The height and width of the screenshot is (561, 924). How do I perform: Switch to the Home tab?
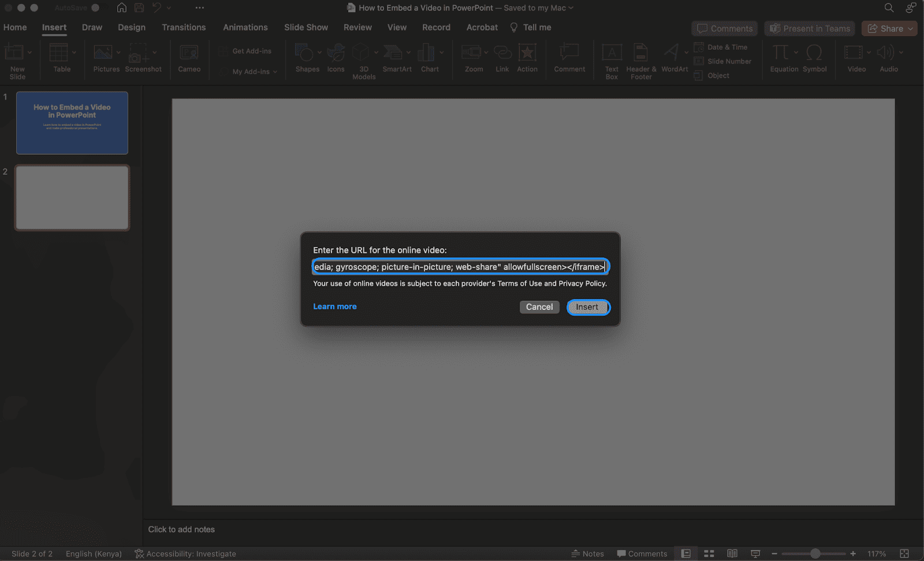coord(15,27)
